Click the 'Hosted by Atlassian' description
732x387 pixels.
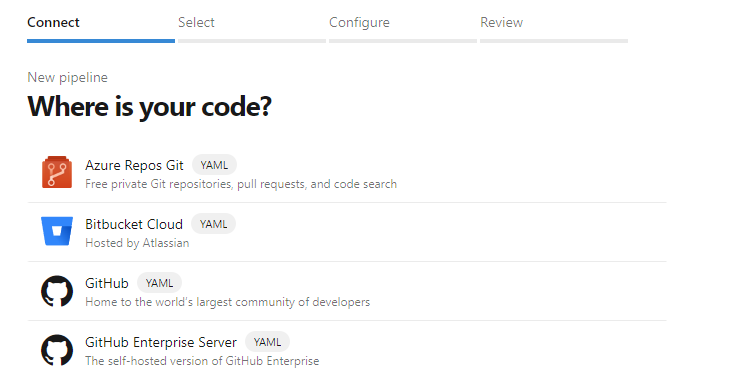point(137,243)
